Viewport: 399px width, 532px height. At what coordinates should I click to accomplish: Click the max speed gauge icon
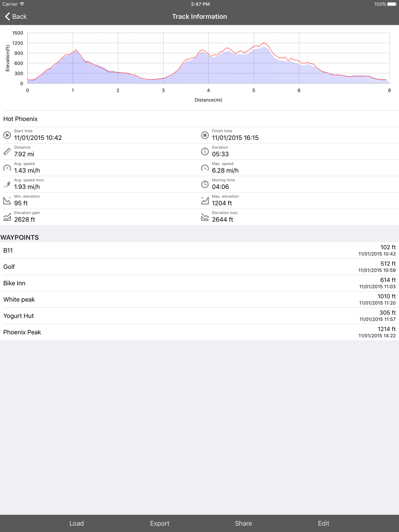205,168
